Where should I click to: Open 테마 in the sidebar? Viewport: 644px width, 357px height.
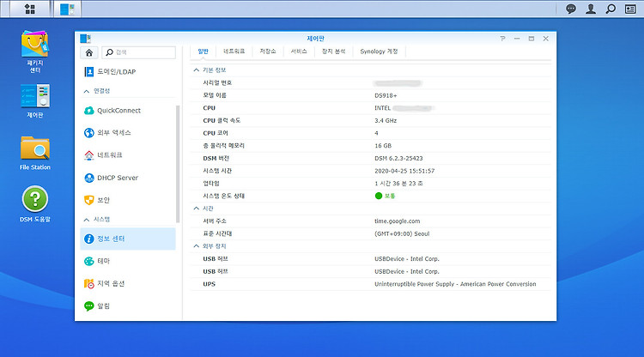[128, 261]
